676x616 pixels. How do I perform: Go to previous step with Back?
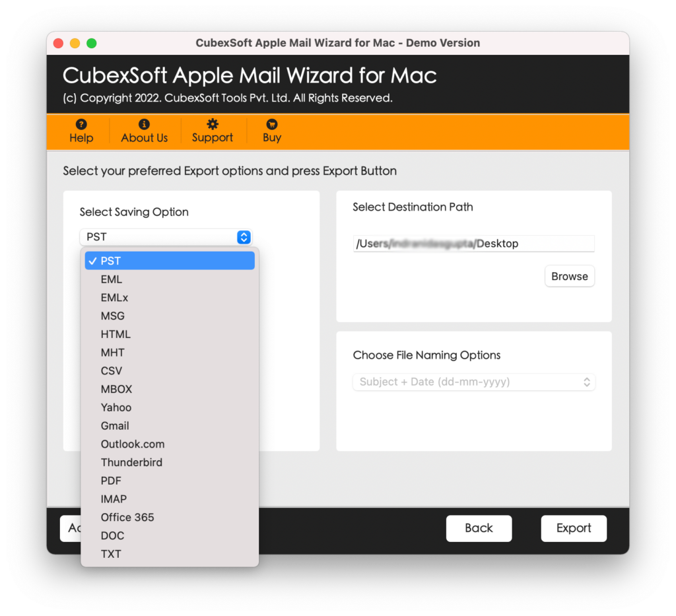click(x=479, y=528)
